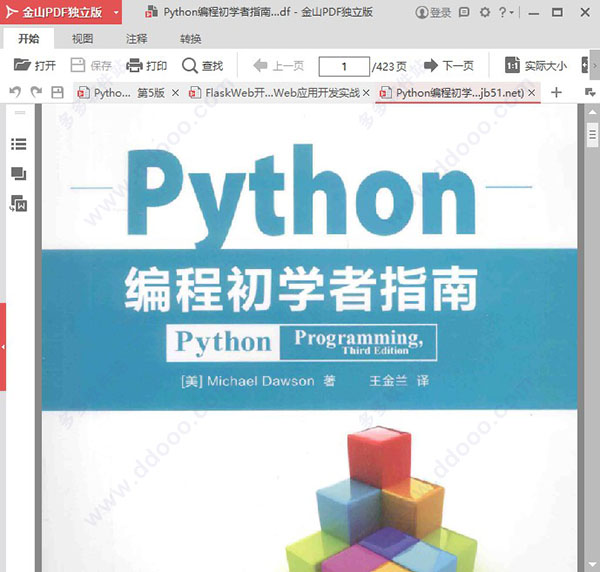The width and height of the screenshot is (600, 572).
Task: Open the tab list dropdown at far right
Action: pos(590,92)
